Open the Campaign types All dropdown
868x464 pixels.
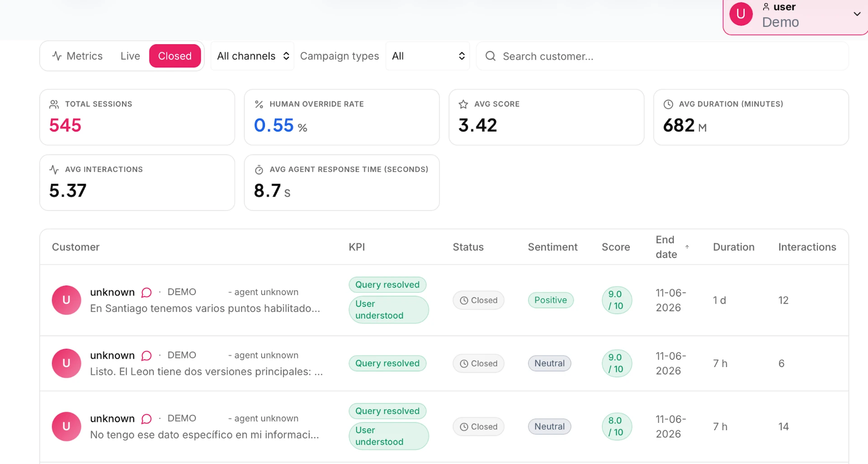coord(428,56)
